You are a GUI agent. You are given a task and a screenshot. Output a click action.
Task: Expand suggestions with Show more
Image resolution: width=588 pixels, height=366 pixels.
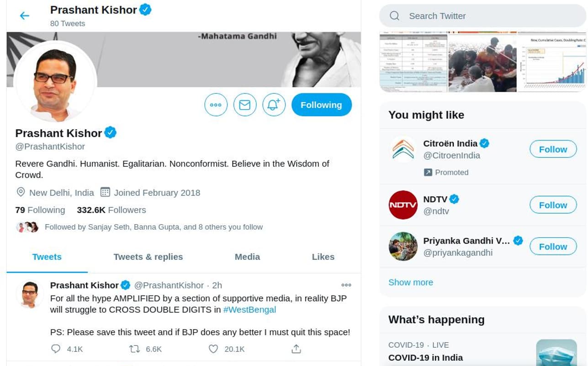click(x=411, y=282)
